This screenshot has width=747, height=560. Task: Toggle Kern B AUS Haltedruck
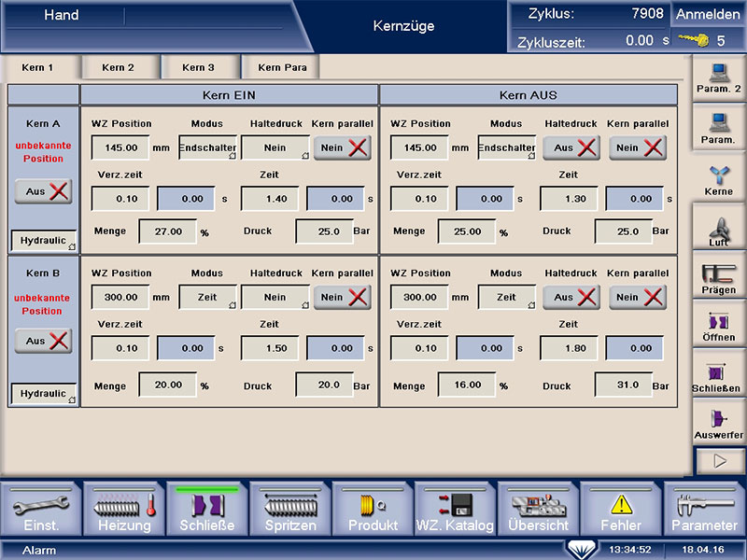pos(571,297)
